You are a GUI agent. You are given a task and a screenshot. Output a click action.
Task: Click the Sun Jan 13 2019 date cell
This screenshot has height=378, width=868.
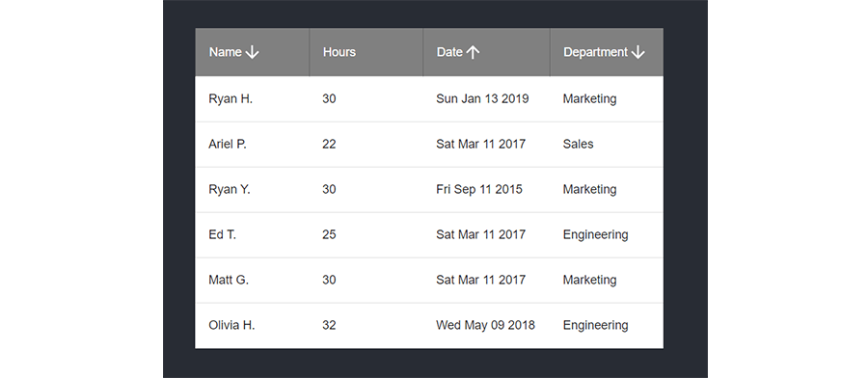coord(482,99)
